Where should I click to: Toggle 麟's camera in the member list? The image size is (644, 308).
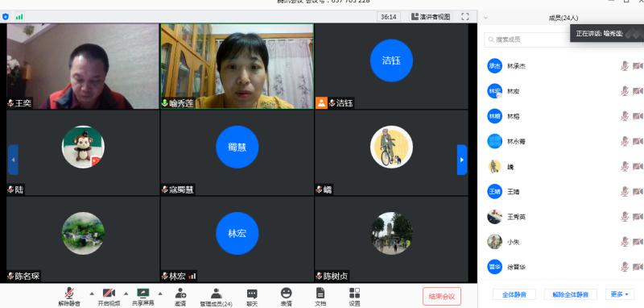[638, 166]
